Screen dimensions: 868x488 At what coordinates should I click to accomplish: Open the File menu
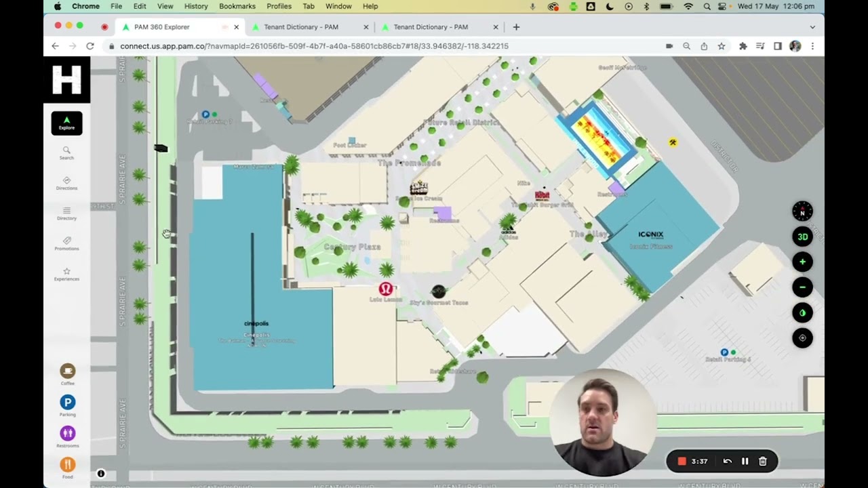117,6
